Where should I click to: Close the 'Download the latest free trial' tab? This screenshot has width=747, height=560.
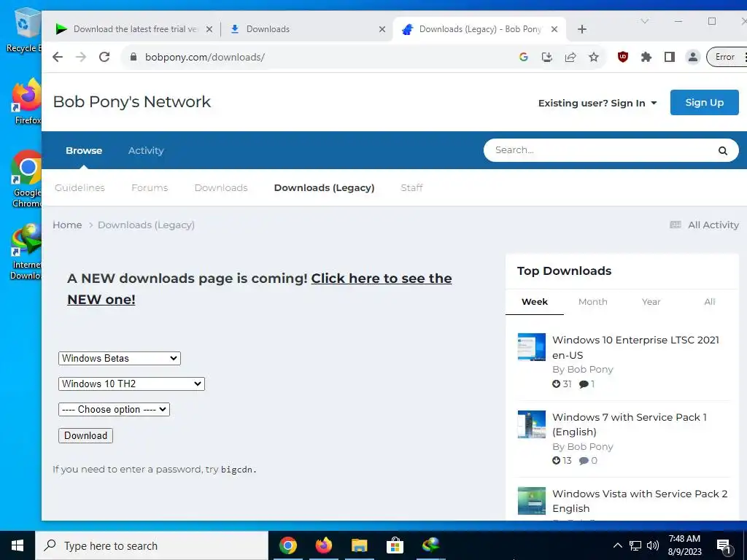tap(209, 29)
